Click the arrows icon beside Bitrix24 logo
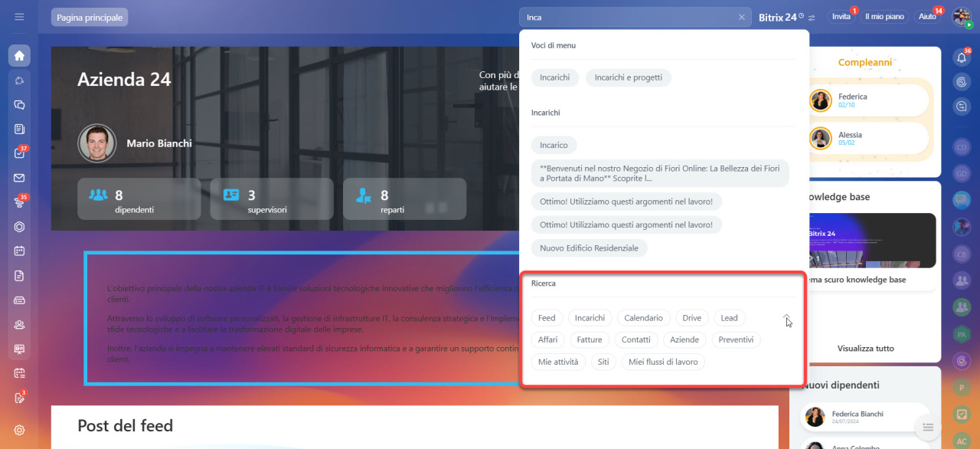Image resolution: width=980 pixels, height=449 pixels. click(x=812, y=17)
